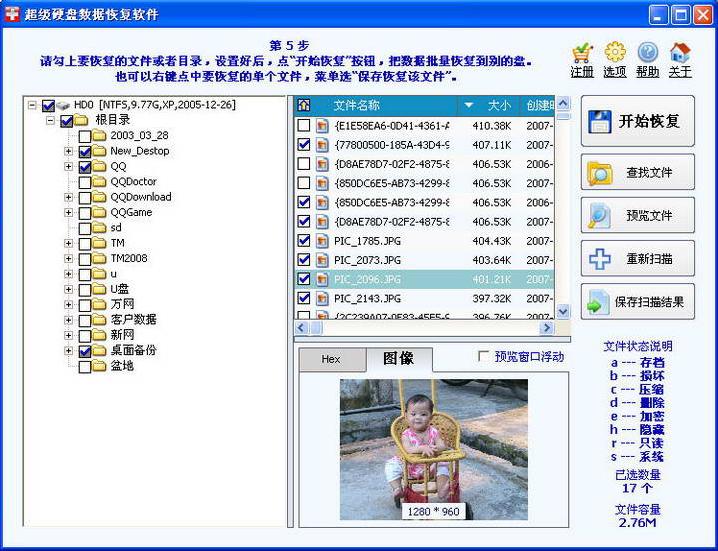The width and height of the screenshot is (718, 551).
Task: Expand the 桌面备份 folder node
Action: coord(69,351)
